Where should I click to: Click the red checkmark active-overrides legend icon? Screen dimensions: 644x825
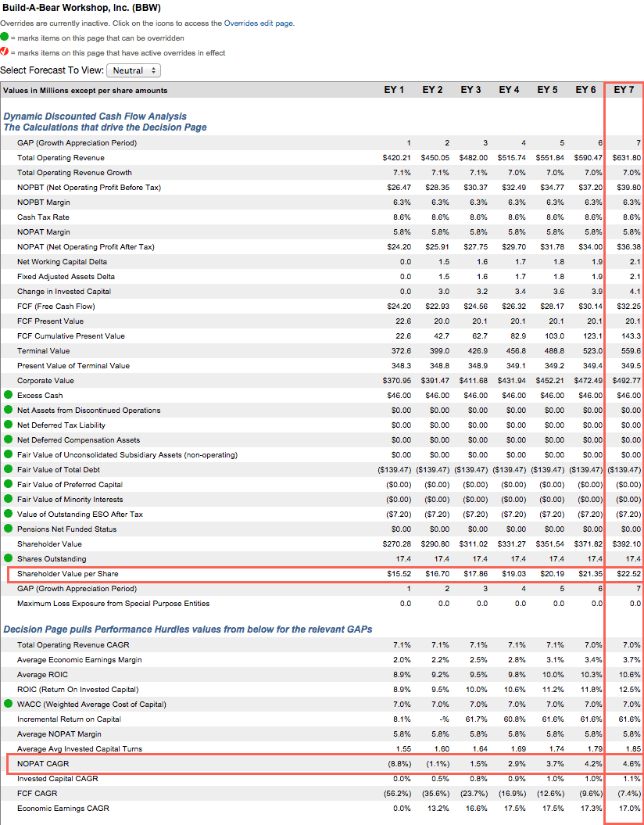4,52
